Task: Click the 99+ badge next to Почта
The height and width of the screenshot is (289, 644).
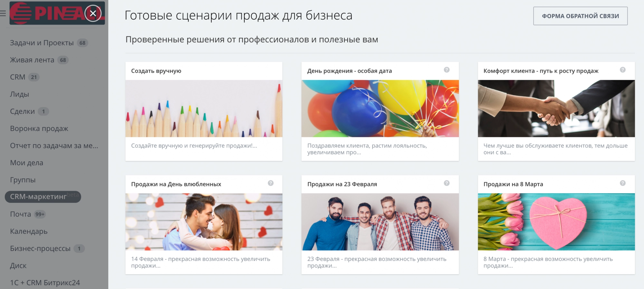Action: (40, 214)
